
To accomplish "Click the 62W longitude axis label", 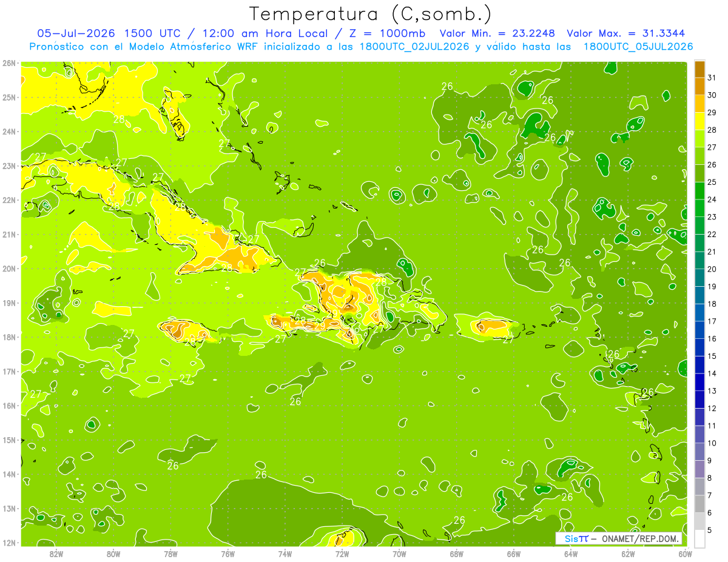I will (628, 554).
